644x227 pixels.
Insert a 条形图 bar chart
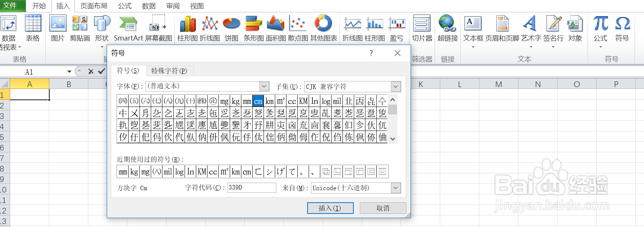pyautogui.click(x=253, y=29)
